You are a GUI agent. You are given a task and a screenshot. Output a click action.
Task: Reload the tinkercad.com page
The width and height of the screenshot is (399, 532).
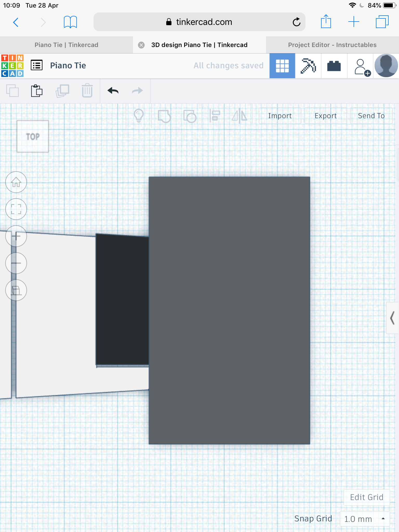[296, 22]
